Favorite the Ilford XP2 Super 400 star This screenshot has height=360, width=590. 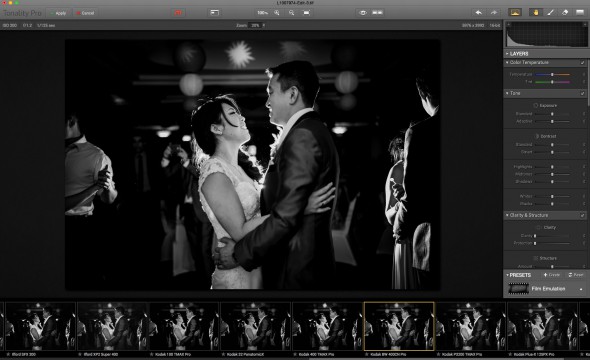tap(80, 354)
